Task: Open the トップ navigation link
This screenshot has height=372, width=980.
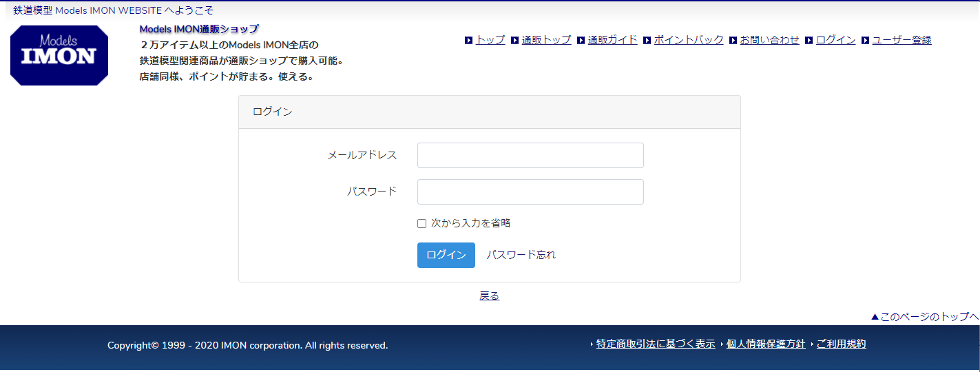Action: pos(490,40)
